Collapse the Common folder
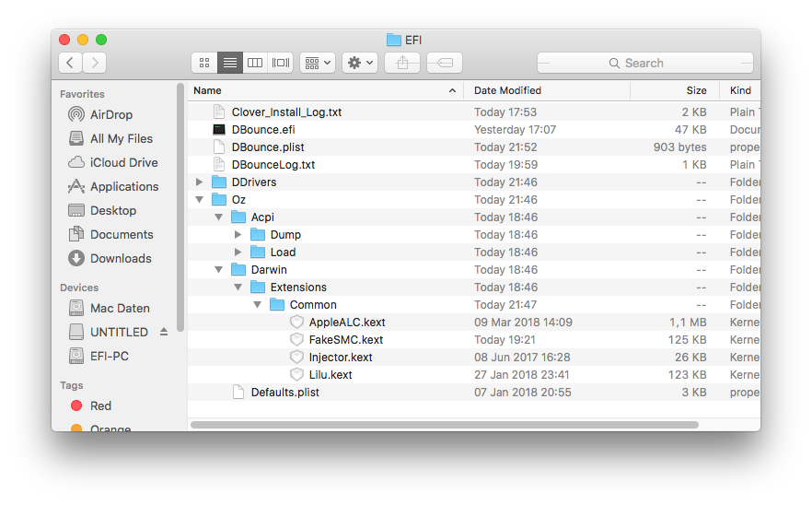This screenshot has height=505, width=812. [258, 305]
